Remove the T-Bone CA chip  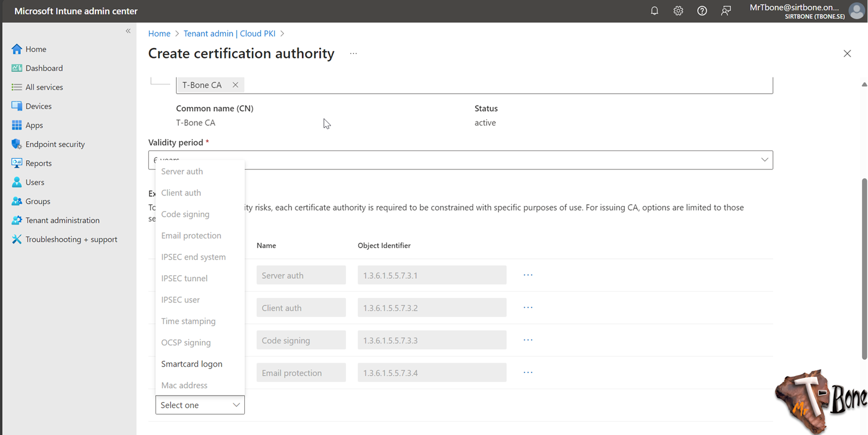[236, 84]
